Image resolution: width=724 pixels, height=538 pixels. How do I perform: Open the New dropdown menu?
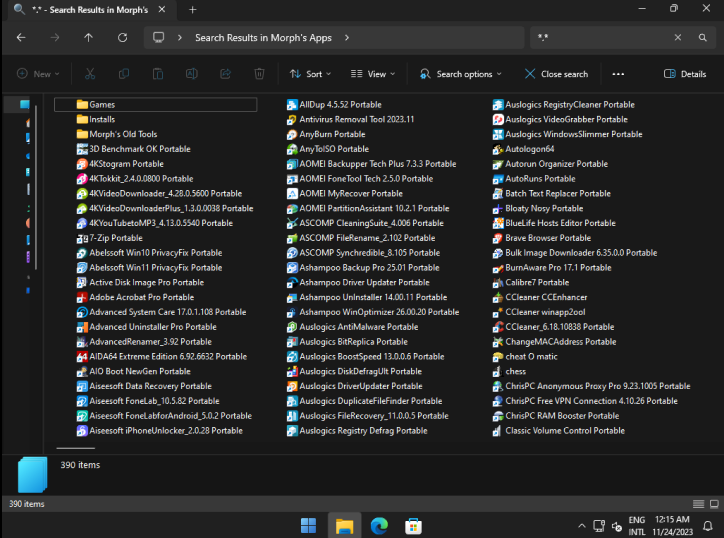[38, 74]
